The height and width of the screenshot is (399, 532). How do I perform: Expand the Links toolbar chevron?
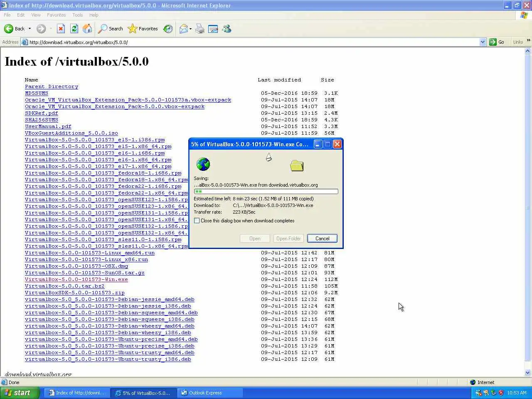click(x=528, y=40)
